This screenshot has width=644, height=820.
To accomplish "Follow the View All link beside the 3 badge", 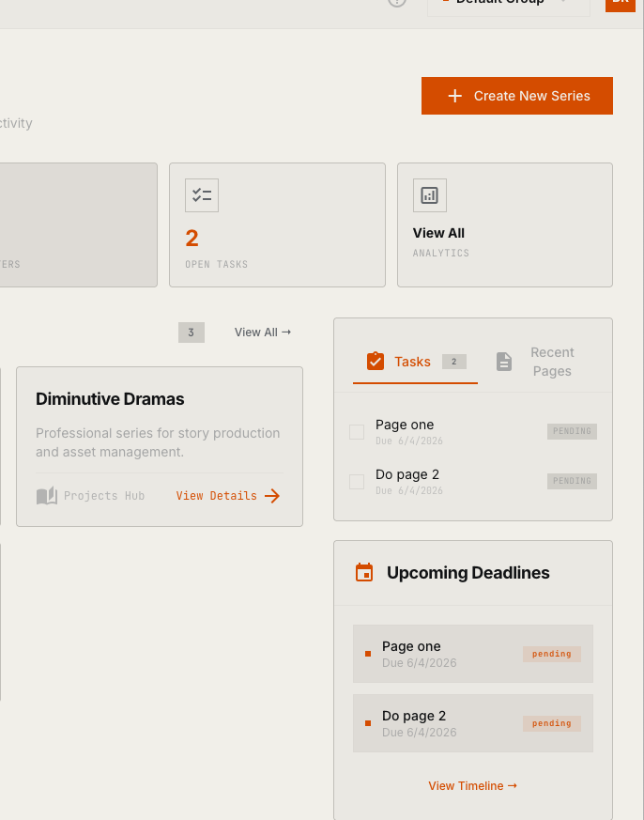I will pyautogui.click(x=263, y=333).
